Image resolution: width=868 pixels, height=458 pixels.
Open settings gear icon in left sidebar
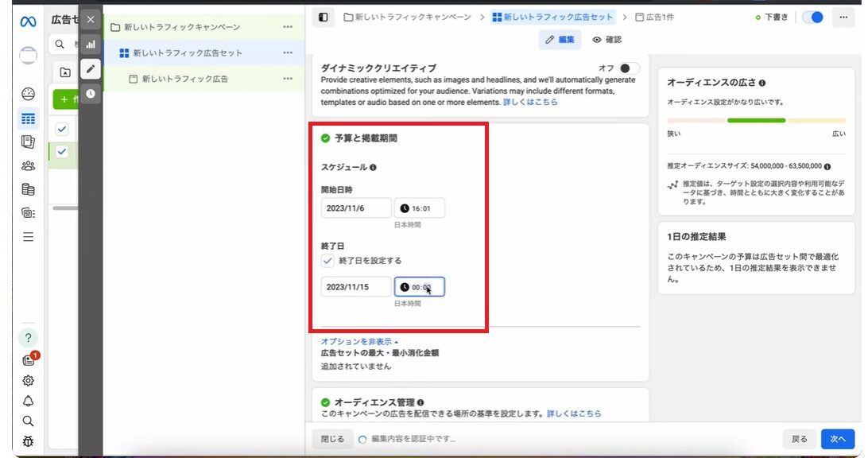coord(29,380)
